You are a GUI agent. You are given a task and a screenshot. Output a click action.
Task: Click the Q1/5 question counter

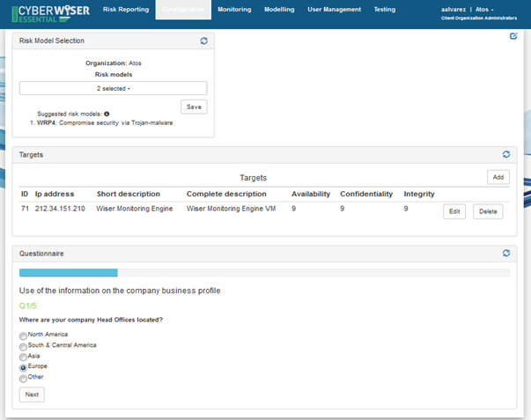point(28,306)
